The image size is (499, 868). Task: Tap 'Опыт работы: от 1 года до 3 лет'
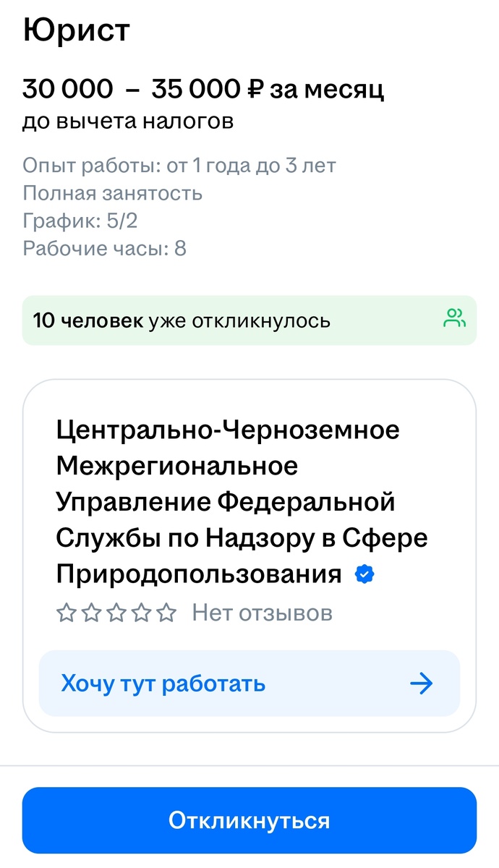coord(178,165)
